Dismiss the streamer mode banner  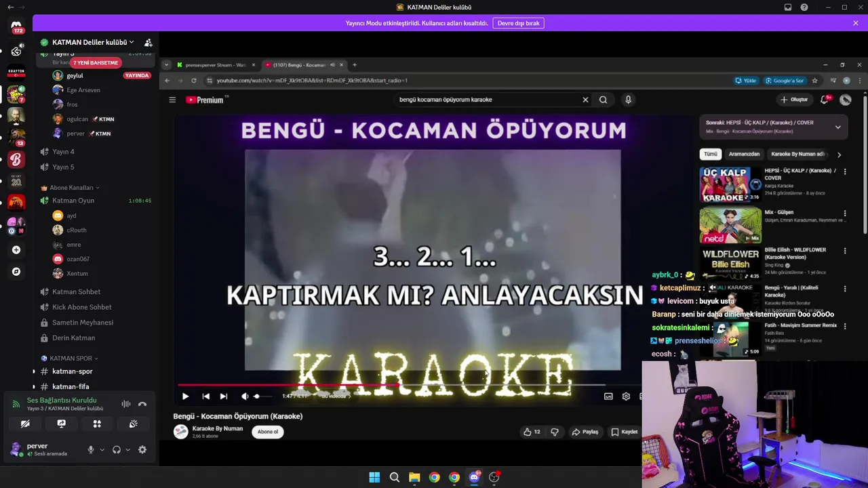click(856, 23)
